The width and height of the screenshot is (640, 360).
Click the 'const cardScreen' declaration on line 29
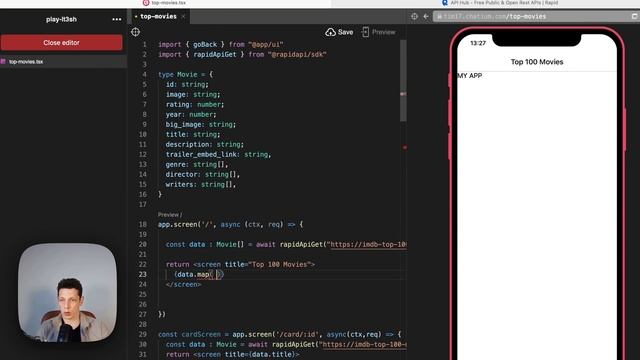click(189, 334)
